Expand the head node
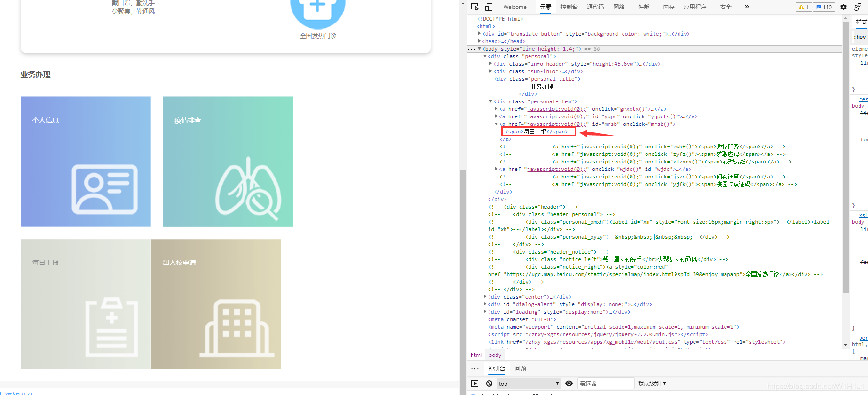 click(x=480, y=41)
